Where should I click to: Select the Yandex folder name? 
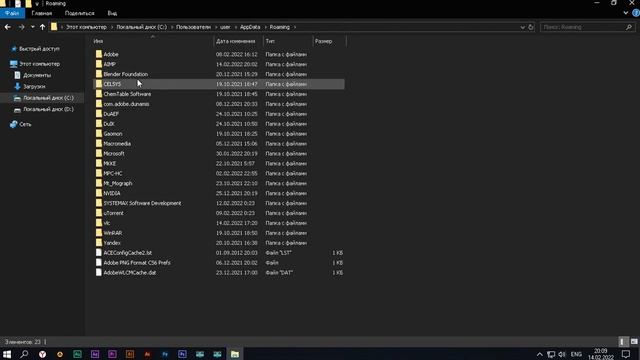pyautogui.click(x=112, y=243)
